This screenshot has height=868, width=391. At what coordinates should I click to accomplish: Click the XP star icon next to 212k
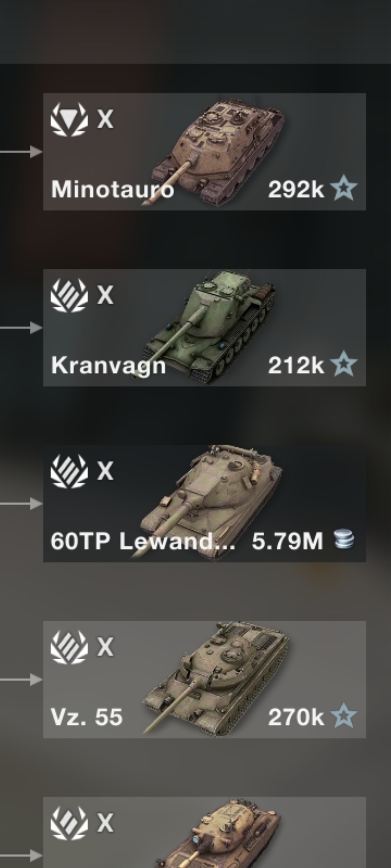pos(344,364)
